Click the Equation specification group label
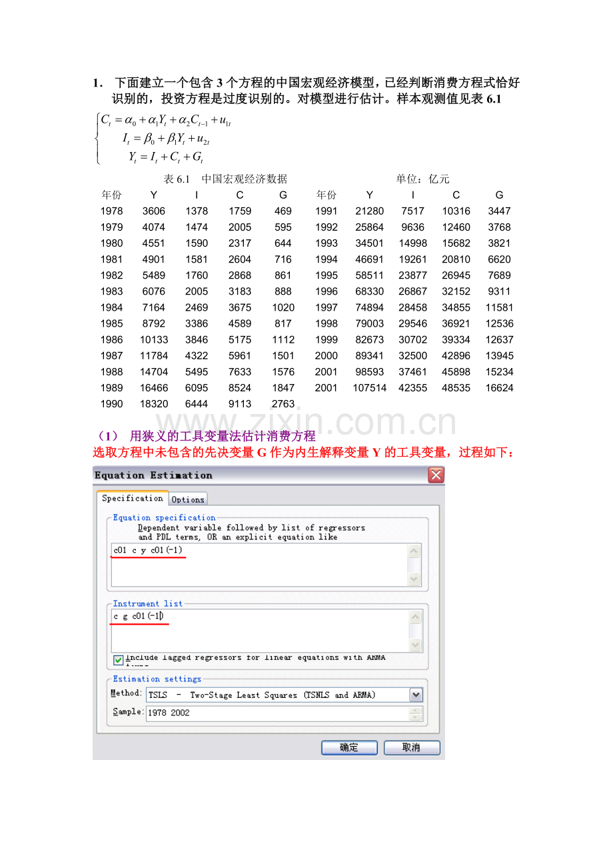The height and width of the screenshot is (868, 613). click(x=165, y=517)
